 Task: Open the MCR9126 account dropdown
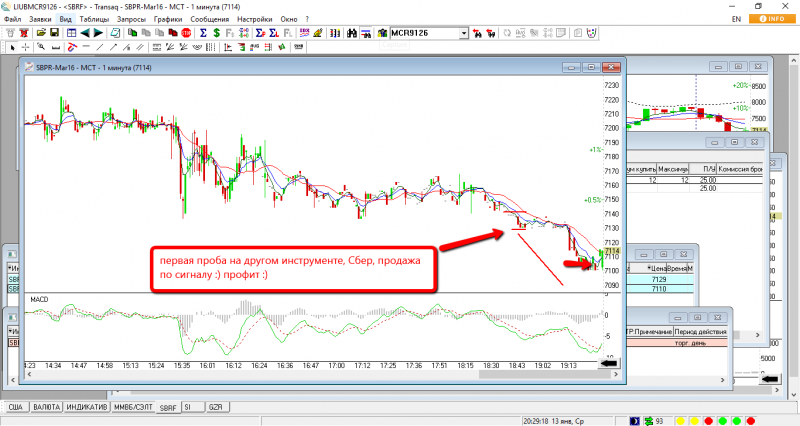[x=464, y=33]
